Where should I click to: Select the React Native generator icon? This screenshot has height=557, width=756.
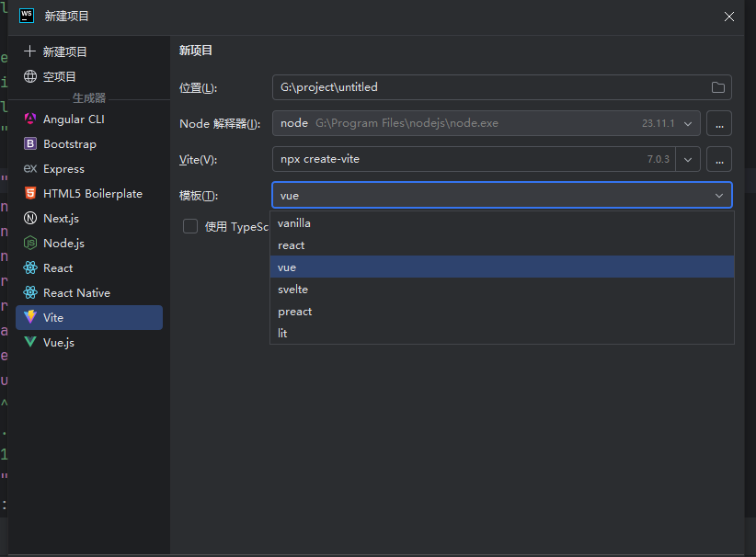click(x=30, y=292)
